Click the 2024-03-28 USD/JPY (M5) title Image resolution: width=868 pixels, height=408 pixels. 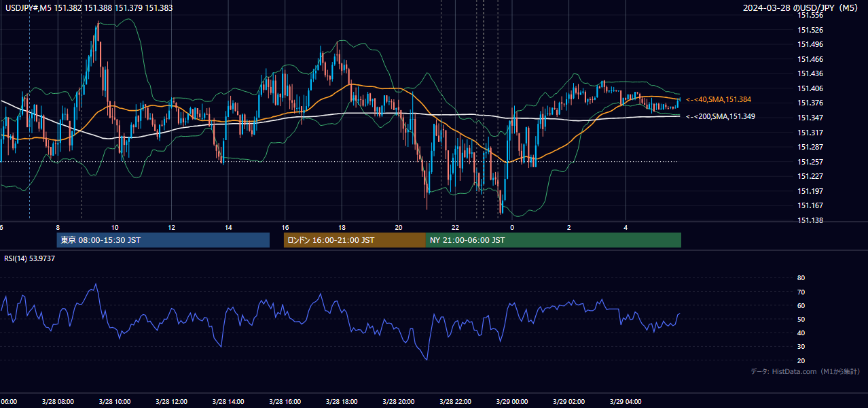(801, 7)
